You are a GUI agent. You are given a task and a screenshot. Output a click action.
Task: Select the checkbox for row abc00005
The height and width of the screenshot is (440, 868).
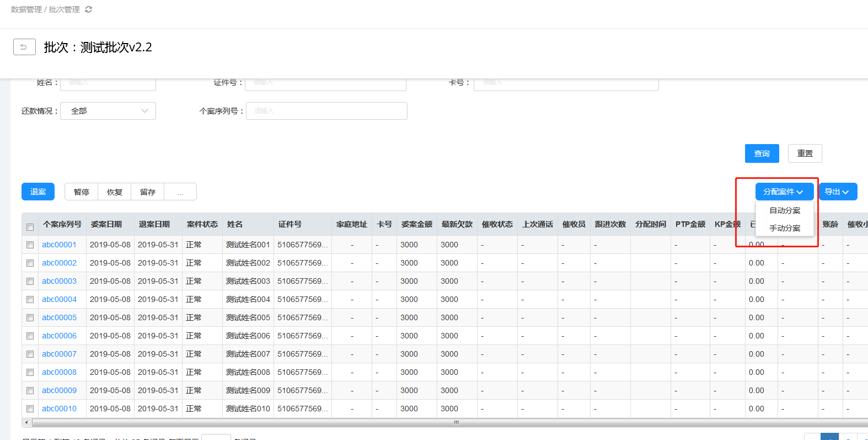pyautogui.click(x=30, y=318)
